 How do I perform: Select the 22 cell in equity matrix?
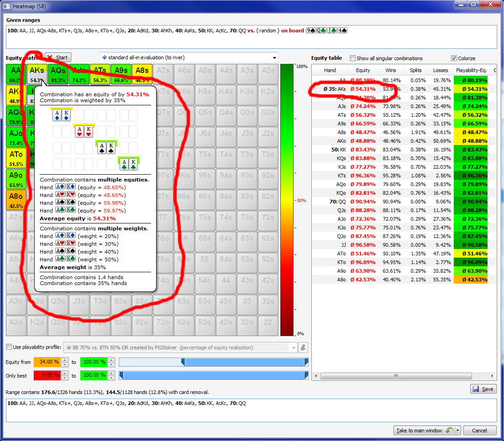pos(268,326)
